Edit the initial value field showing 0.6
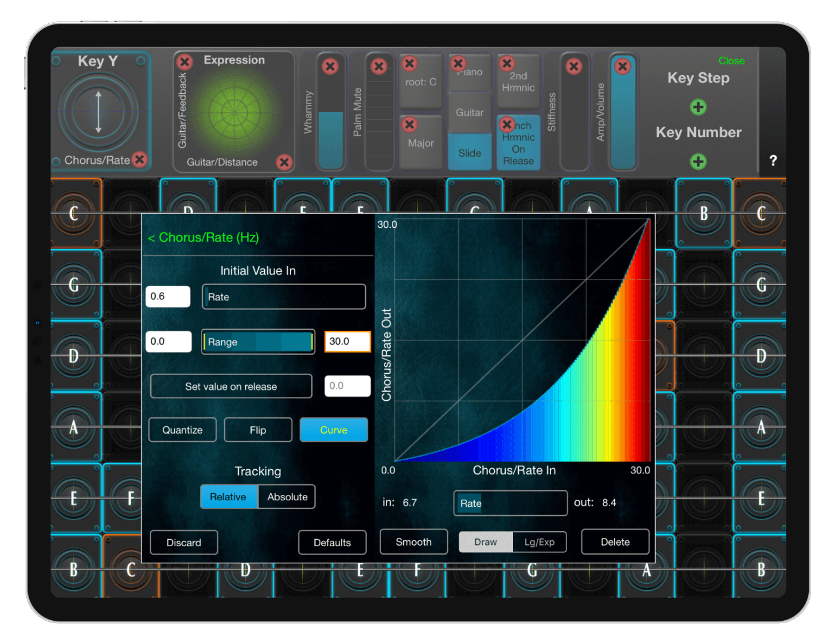835x644 pixels. 168,296
